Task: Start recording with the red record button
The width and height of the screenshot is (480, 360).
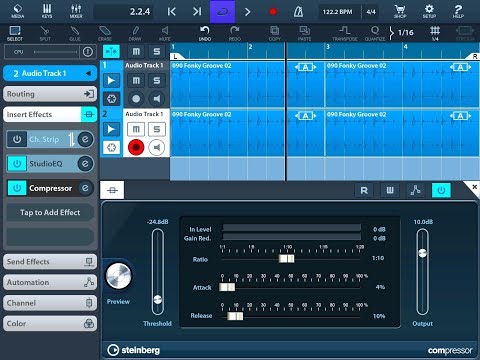Action: [x=273, y=12]
